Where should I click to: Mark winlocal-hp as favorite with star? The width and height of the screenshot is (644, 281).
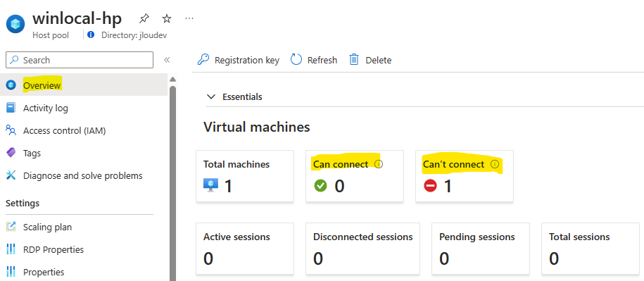166,18
